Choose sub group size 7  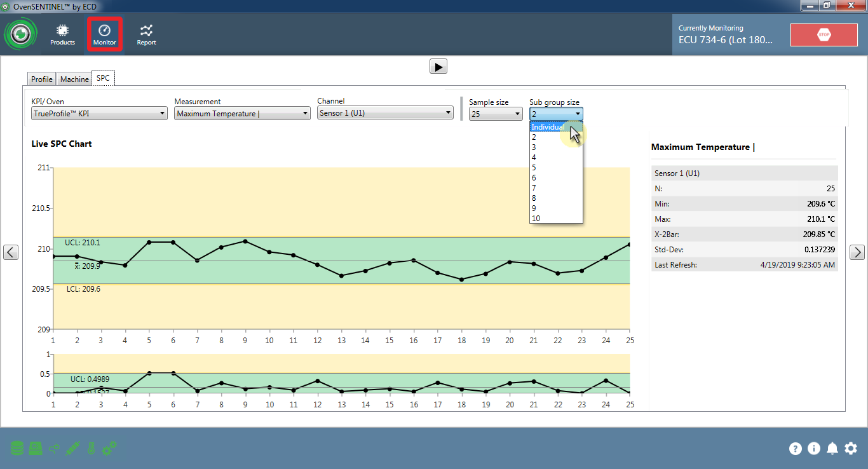click(x=556, y=188)
